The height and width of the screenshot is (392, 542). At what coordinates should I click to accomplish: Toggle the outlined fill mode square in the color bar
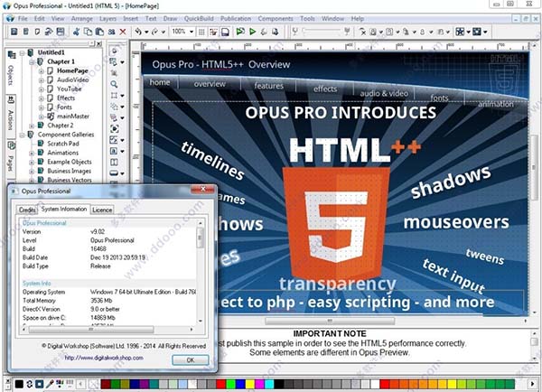(40, 384)
